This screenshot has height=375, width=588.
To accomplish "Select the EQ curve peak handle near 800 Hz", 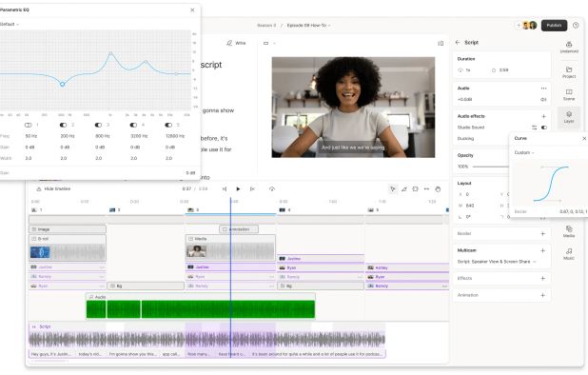I will pos(110,53).
